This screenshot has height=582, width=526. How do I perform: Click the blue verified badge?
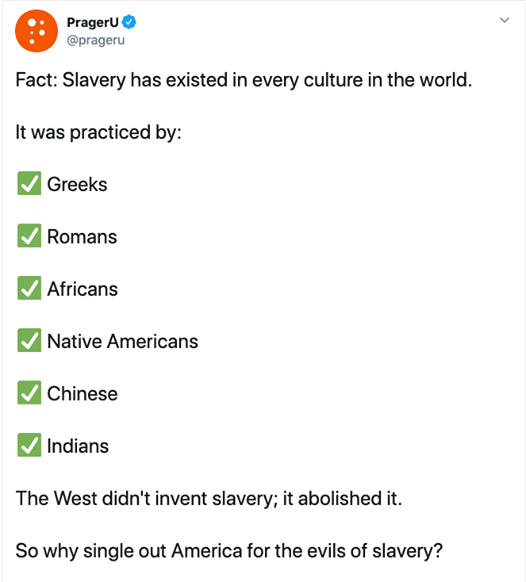pyautogui.click(x=129, y=22)
